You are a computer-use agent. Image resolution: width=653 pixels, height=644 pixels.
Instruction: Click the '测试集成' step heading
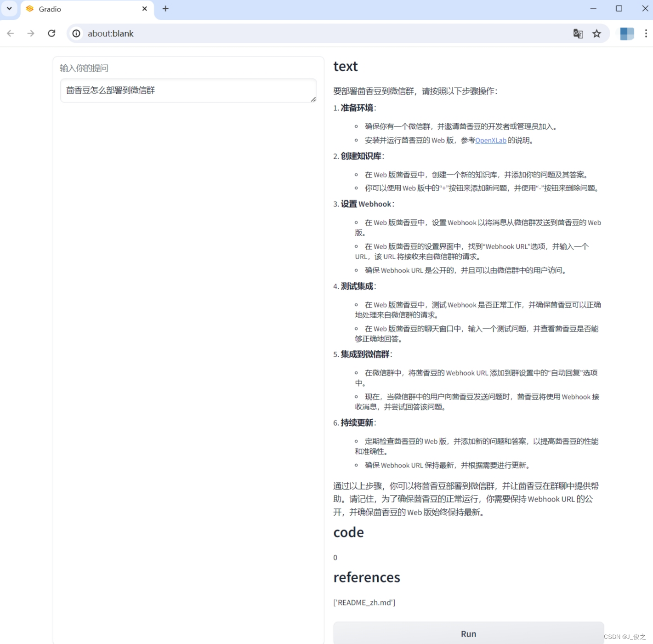click(357, 286)
